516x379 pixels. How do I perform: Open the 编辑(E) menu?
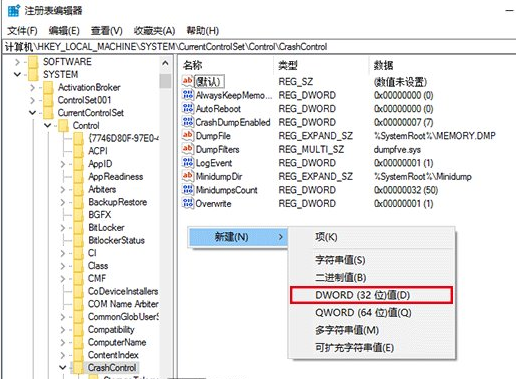pos(64,31)
